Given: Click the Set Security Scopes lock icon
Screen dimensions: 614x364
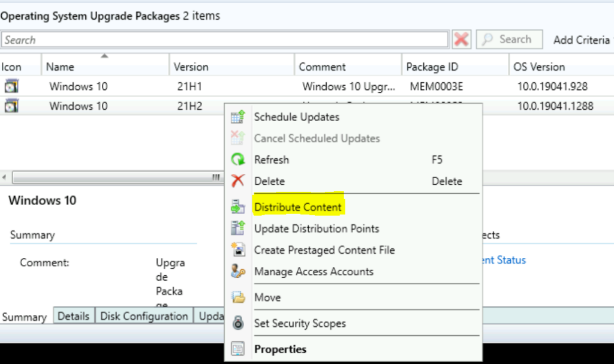Looking at the screenshot, I should 237,323.
